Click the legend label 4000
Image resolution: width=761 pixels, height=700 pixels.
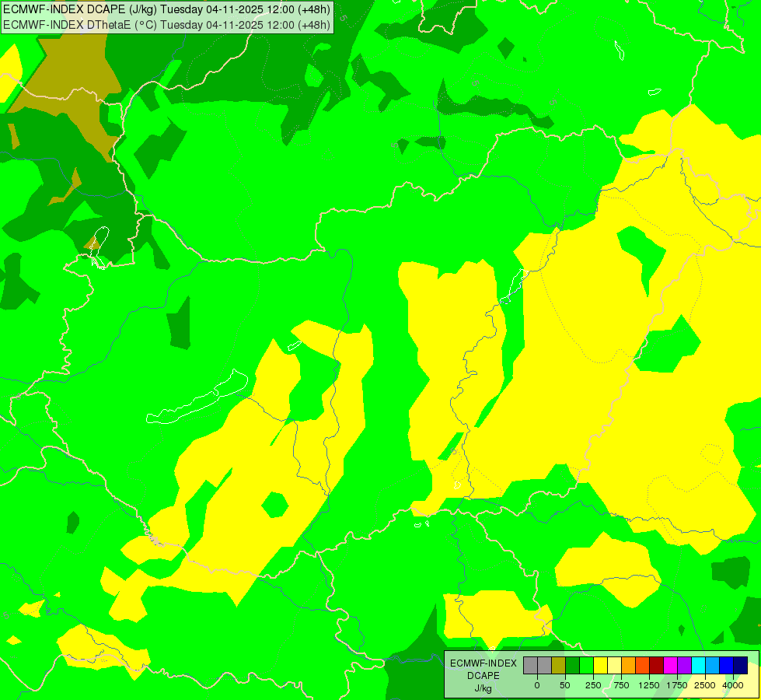pos(733,685)
